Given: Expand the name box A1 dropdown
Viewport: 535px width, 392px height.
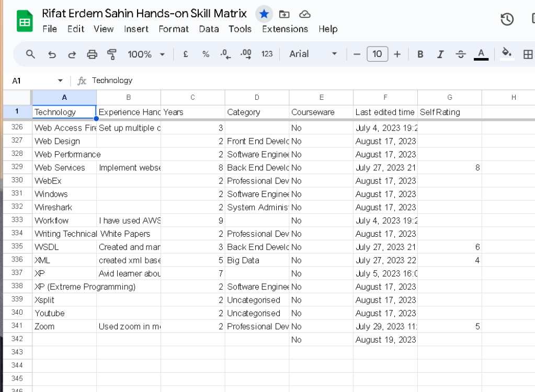Looking at the screenshot, I should coord(60,81).
